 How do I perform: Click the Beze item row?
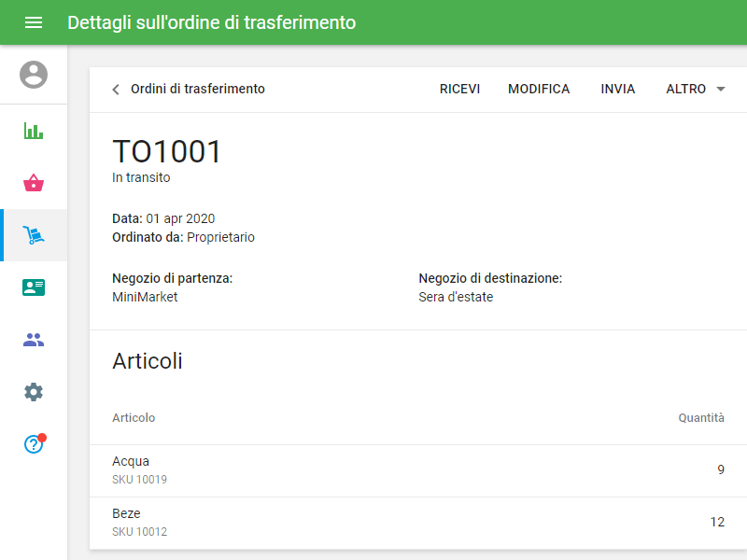(373, 522)
